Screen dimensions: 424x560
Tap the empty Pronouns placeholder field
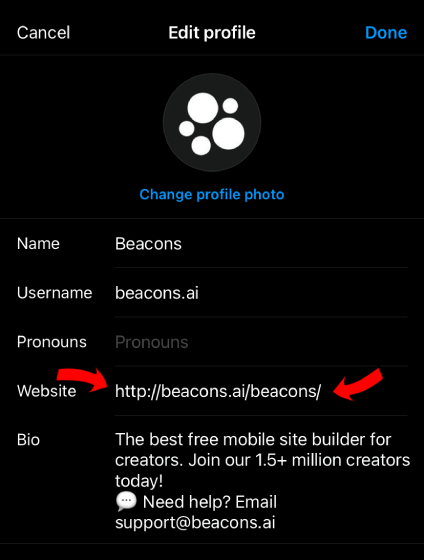tap(261, 342)
